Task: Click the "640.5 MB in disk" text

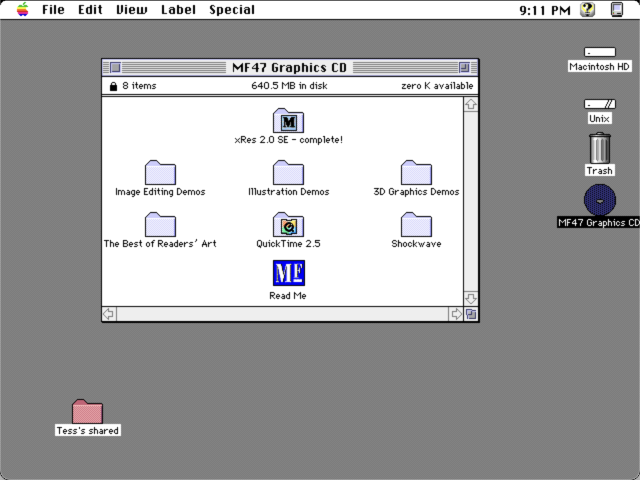Action: 289,86
